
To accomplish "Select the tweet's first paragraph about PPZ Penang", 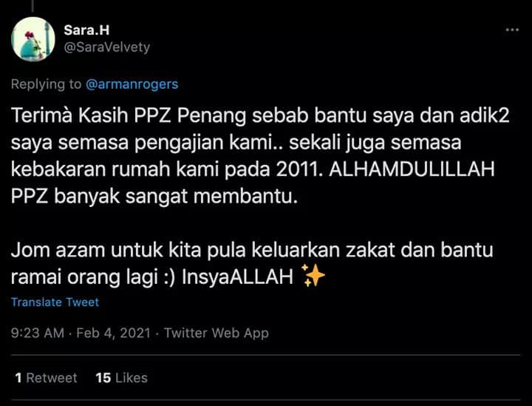I will (x=260, y=156).
